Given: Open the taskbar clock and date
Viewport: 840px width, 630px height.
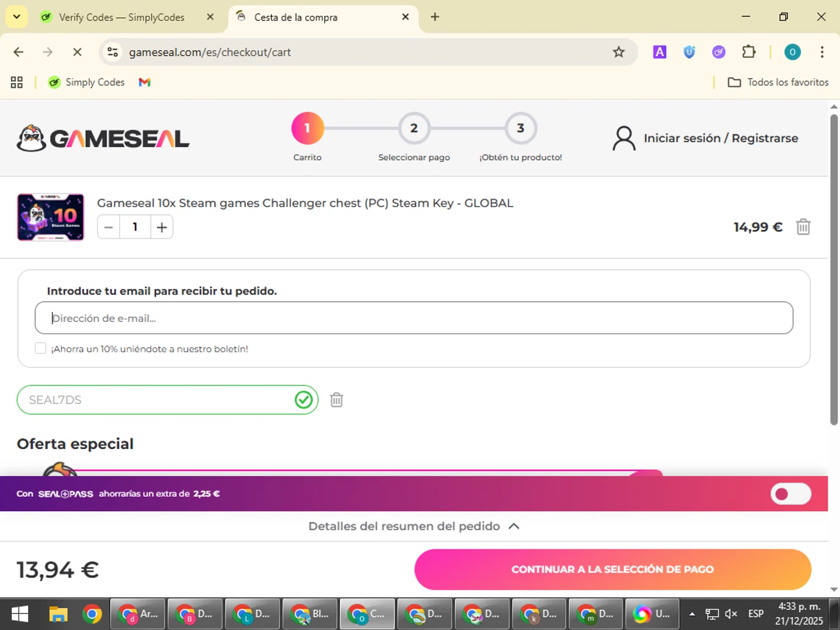Looking at the screenshot, I should click(799, 614).
